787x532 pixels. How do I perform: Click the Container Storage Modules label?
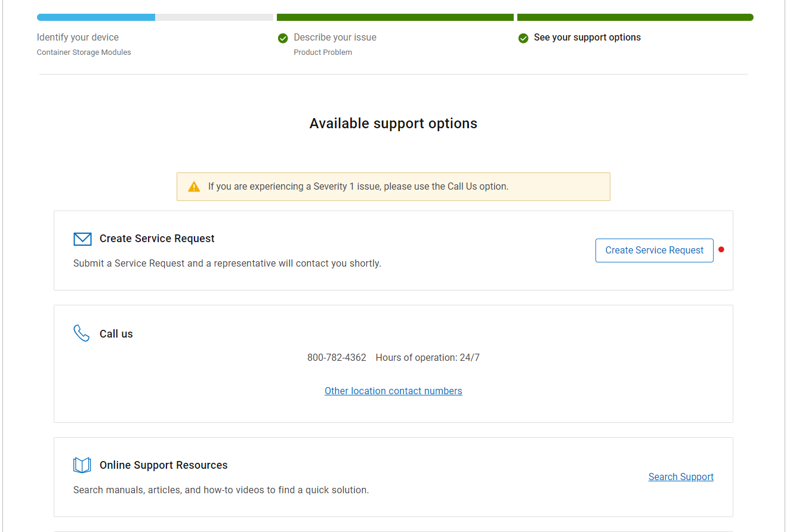(84, 52)
